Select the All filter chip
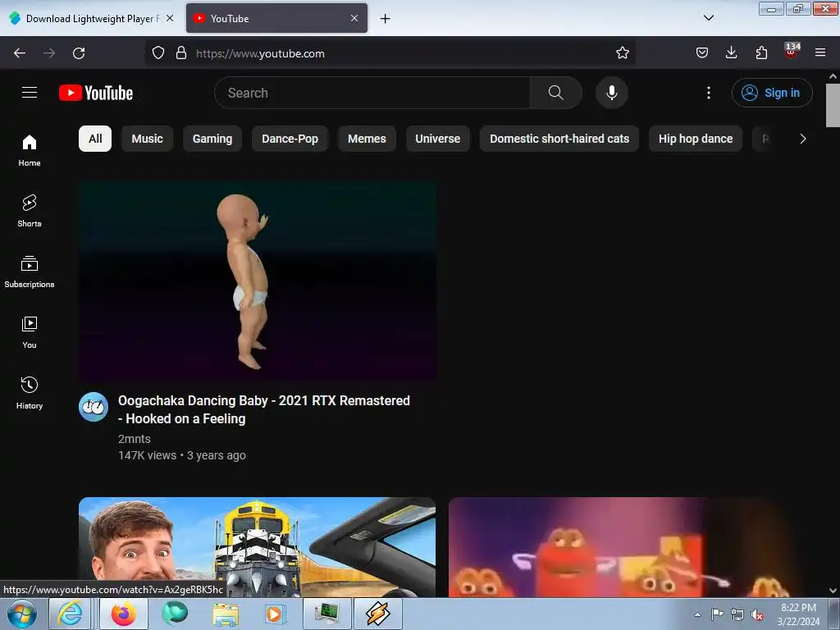The height and width of the screenshot is (630, 840). pos(95,139)
